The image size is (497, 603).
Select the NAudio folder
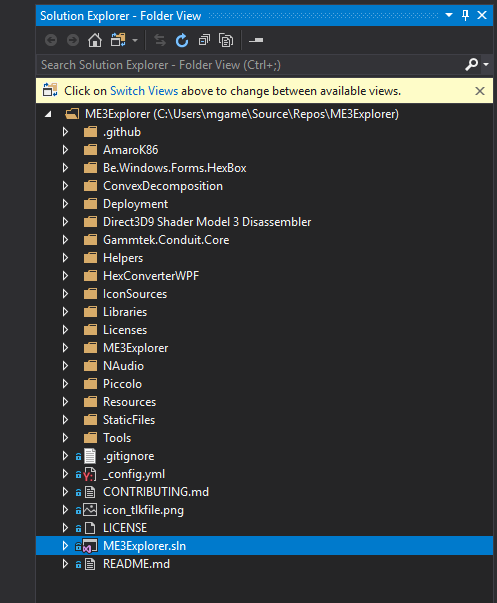click(123, 366)
